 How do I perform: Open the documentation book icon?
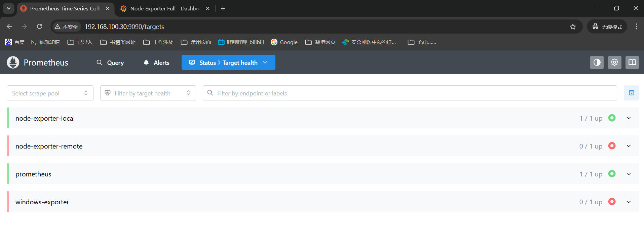tap(632, 63)
